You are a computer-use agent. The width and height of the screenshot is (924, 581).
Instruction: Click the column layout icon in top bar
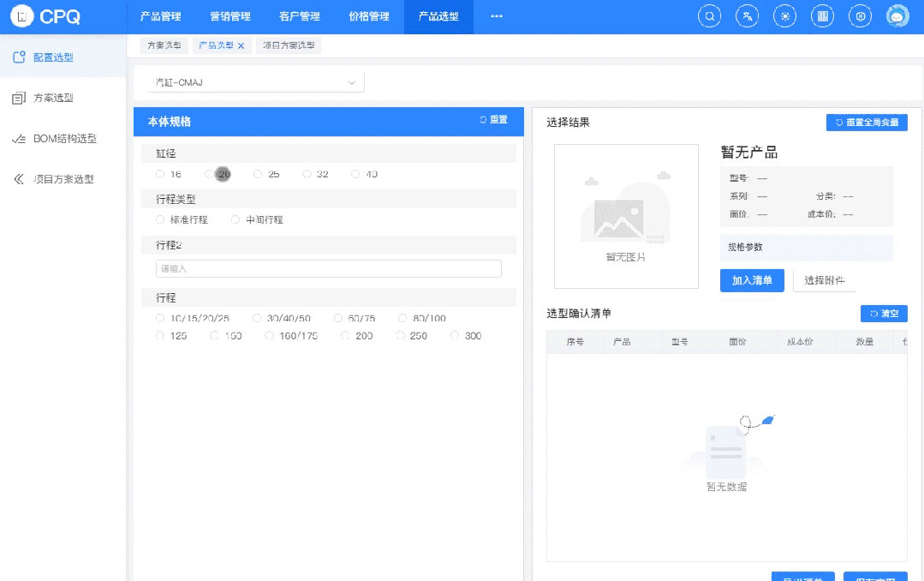point(823,16)
